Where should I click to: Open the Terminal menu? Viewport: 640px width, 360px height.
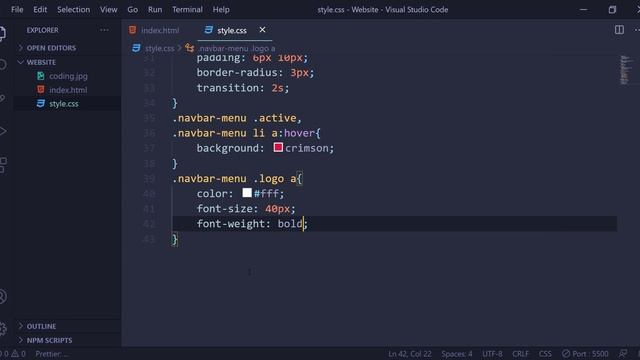tap(187, 9)
